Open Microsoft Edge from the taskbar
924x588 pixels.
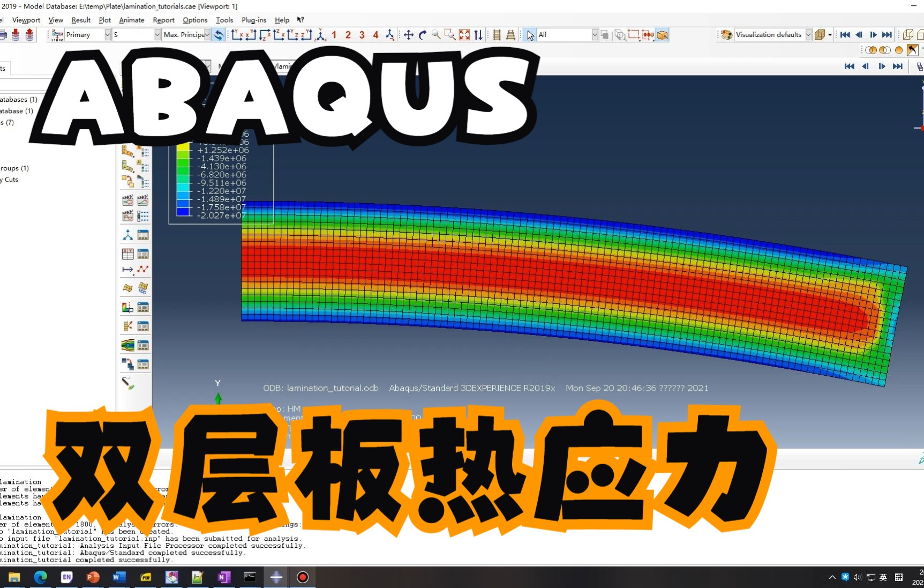[41, 577]
